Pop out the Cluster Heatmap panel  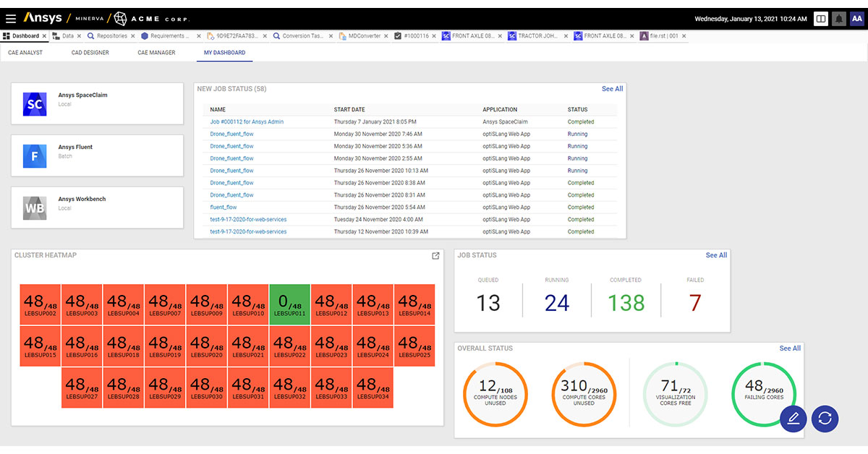click(435, 256)
